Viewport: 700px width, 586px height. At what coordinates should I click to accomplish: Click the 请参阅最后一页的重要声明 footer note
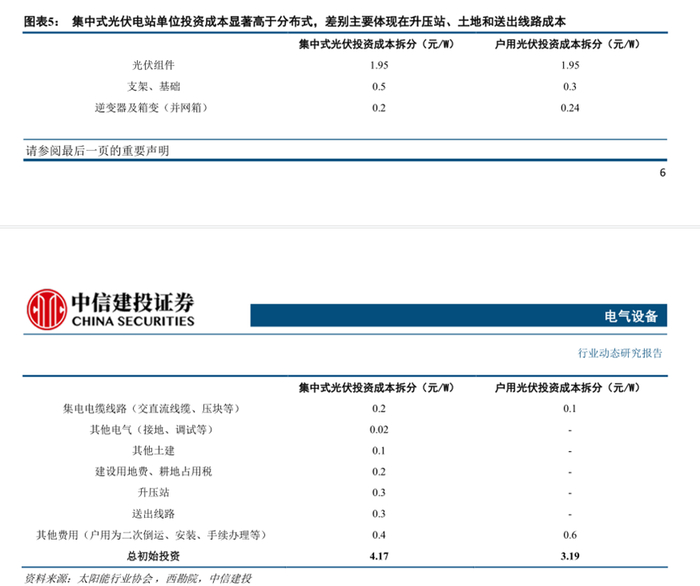[97, 151]
